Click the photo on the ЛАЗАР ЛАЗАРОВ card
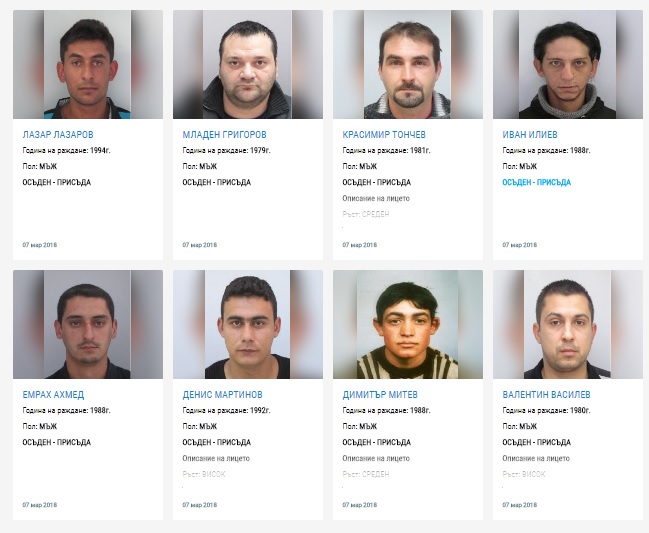The width and height of the screenshot is (649, 533). point(88,65)
